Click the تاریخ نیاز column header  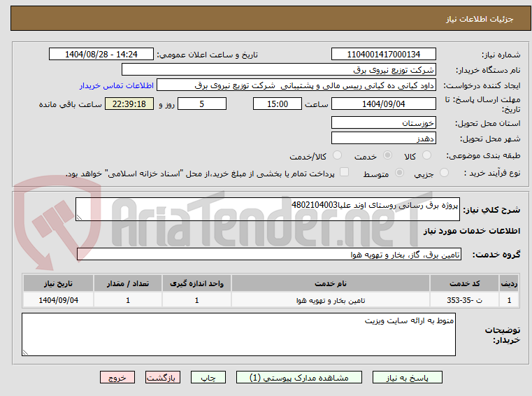pyautogui.click(x=58, y=283)
